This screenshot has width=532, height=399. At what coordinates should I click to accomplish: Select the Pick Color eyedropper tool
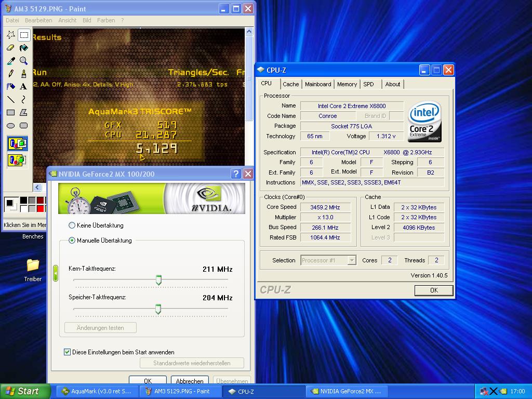[x=11, y=61]
